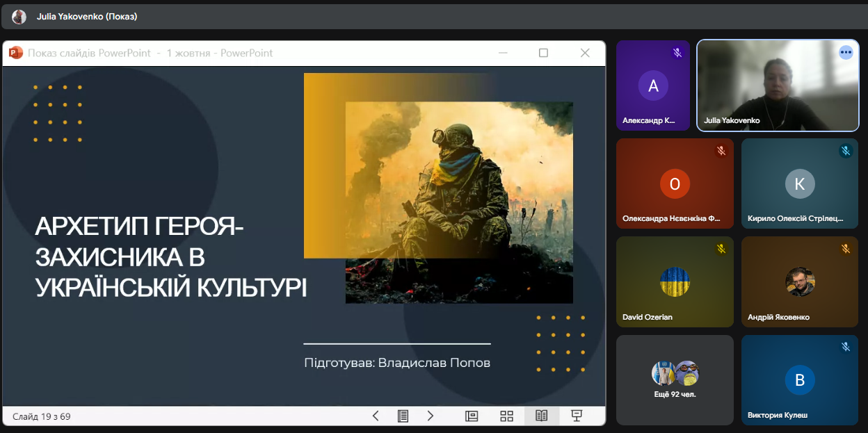Click muted mic icon on David Ozerian tile
Viewport: 868px width, 433px height.
coord(721,249)
